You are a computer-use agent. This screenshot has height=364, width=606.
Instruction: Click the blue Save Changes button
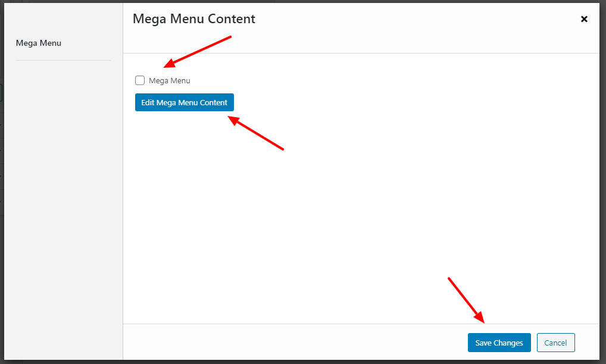[499, 343]
